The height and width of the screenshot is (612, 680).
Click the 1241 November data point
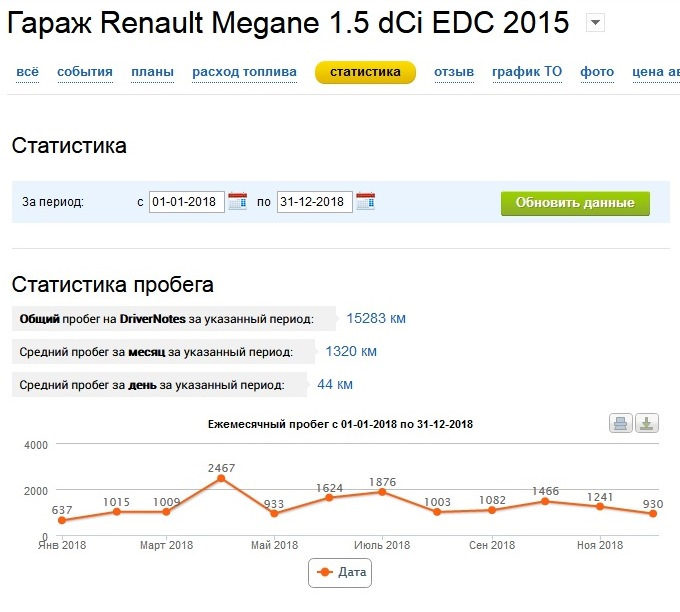tap(599, 506)
